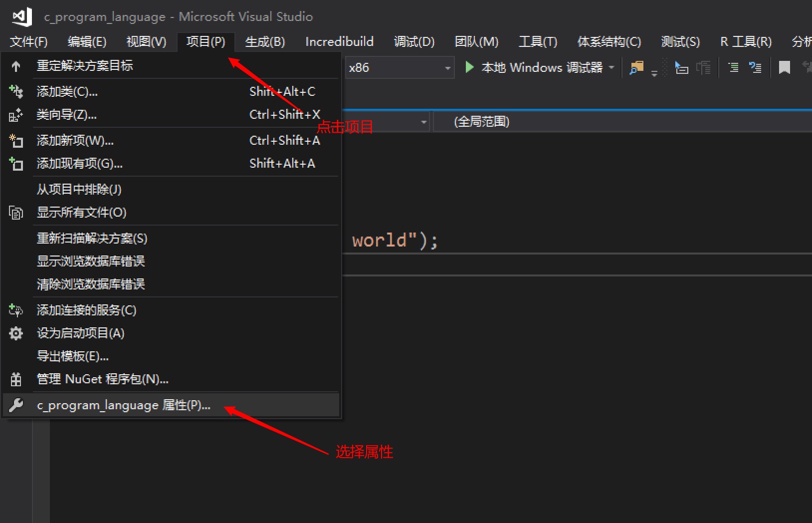Click the 类向导 icon
812x523 pixels.
point(16,115)
